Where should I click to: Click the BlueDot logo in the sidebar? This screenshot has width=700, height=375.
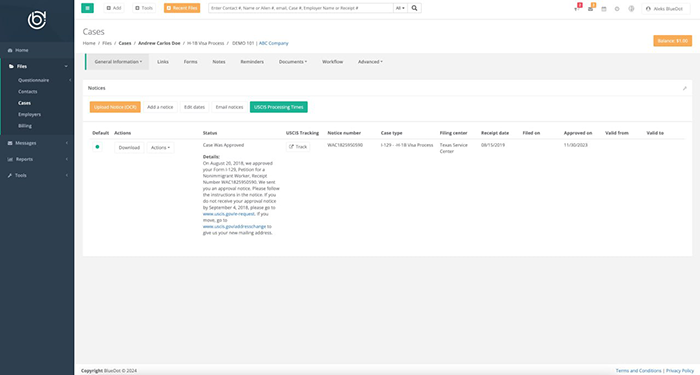(x=37, y=20)
